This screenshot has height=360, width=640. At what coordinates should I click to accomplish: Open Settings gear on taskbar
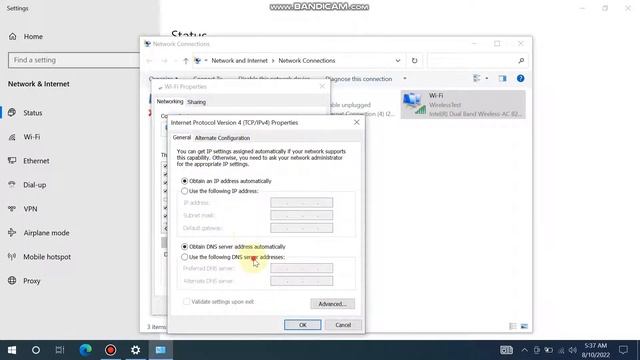[x=136, y=350]
